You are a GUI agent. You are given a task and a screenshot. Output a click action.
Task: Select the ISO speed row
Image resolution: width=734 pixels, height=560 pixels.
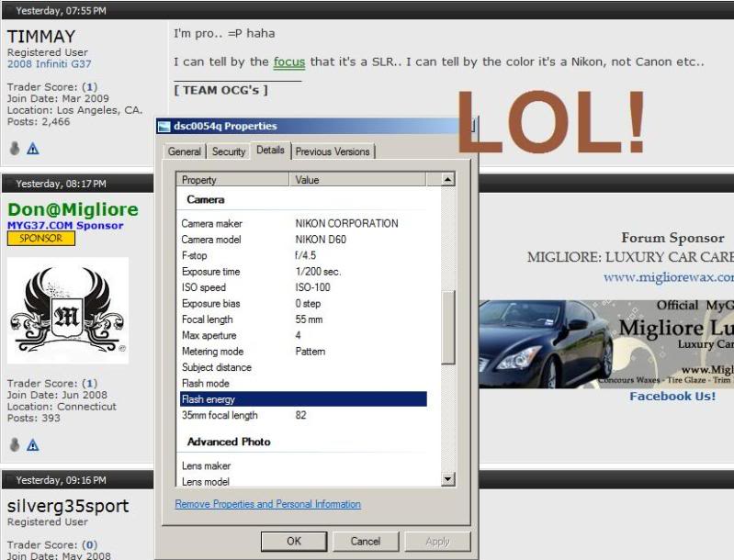tap(303, 287)
